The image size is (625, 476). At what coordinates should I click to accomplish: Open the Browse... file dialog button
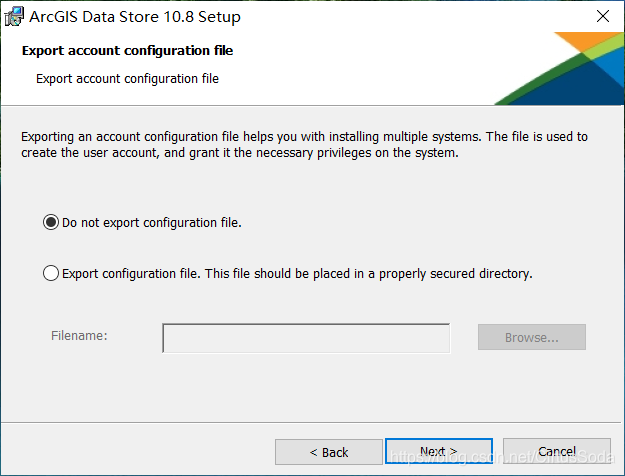coord(532,337)
